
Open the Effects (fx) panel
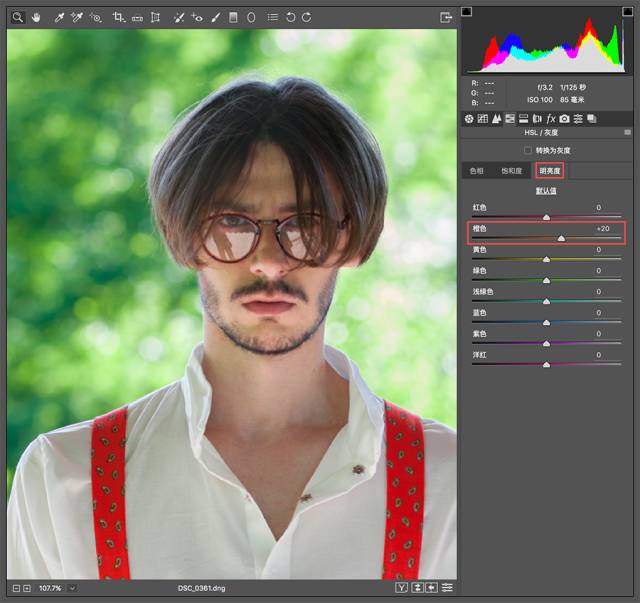pyautogui.click(x=551, y=119)
